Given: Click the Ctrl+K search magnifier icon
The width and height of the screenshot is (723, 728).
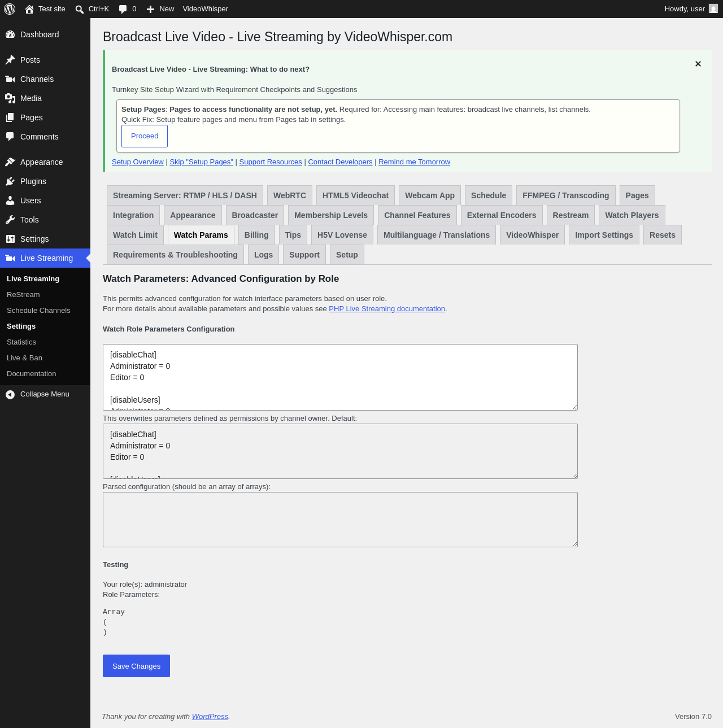Looking at the screenshot, I should [80, 9].
